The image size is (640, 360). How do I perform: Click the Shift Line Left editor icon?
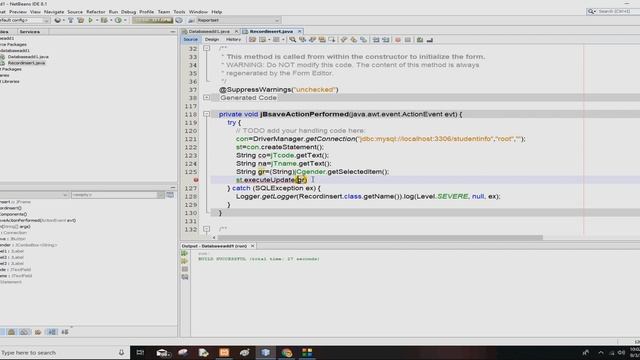[x=376, y=40]
